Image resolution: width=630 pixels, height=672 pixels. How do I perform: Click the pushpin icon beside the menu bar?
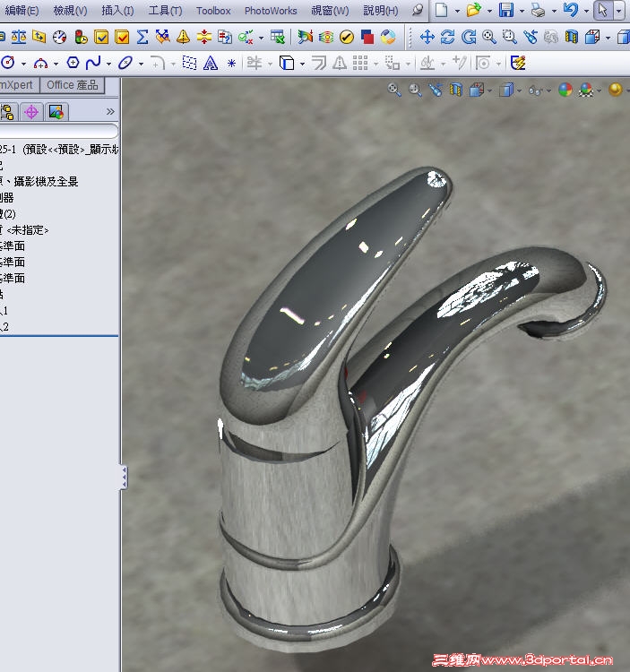click(x=417, y=10)
